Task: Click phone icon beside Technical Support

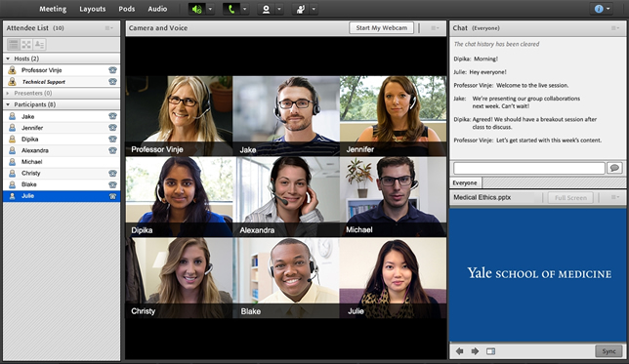Action: click(112, 82)
